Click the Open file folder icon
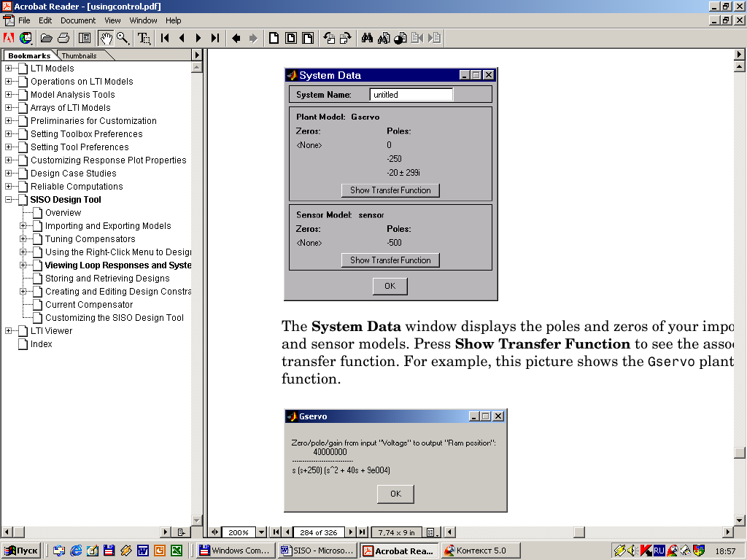This screenshot has height=560, width=747. [x=46, y=38]
